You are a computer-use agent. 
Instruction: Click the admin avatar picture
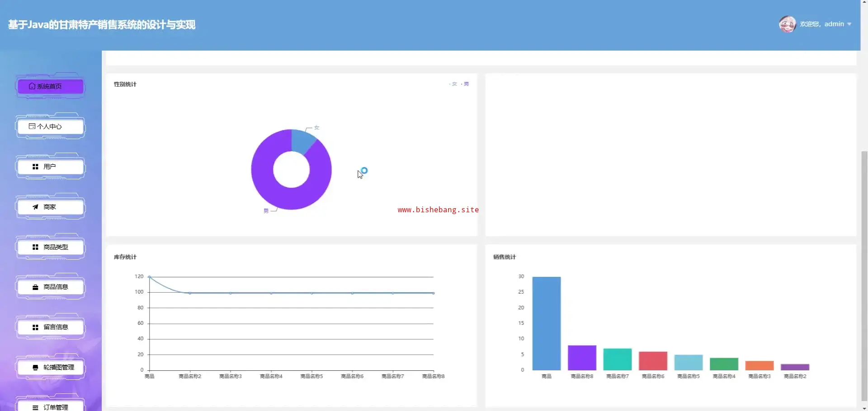pos(787,24)
